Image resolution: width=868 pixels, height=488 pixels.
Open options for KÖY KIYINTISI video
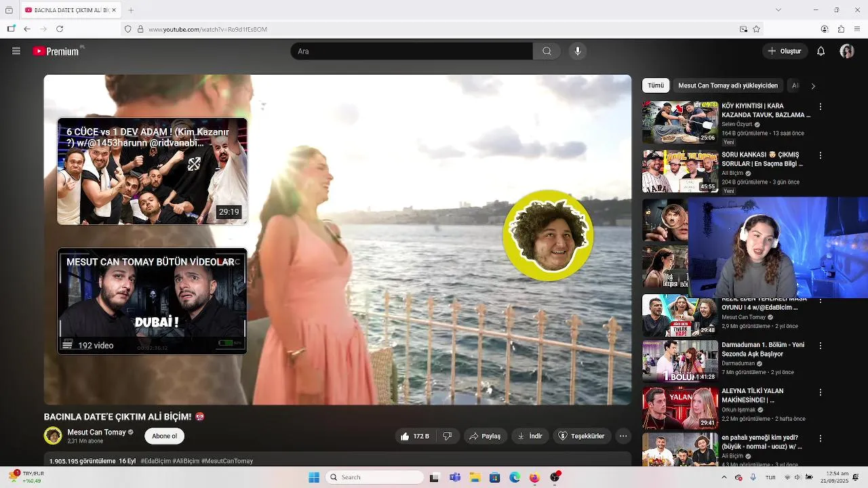pos(821,107)
